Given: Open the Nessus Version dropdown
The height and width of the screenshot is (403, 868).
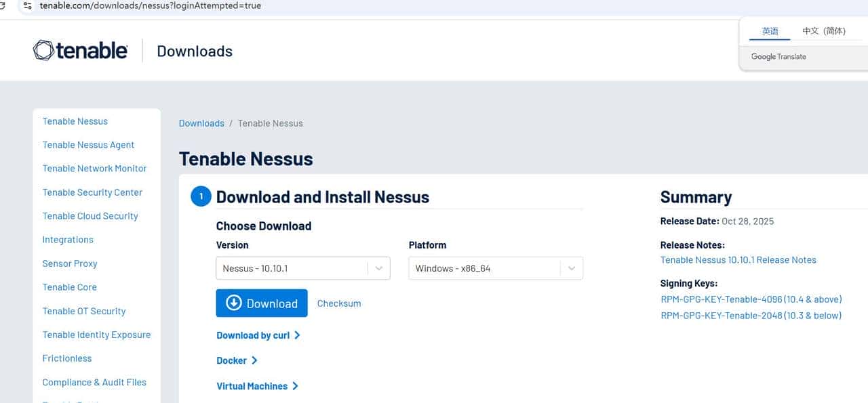Looking at the screenshot, I should point(302,268).
